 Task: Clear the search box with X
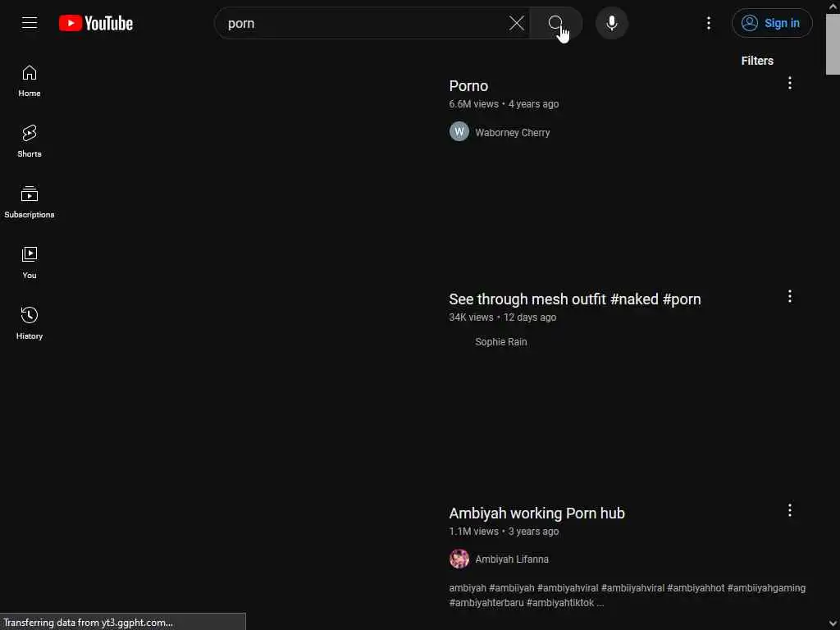(517, 23)
